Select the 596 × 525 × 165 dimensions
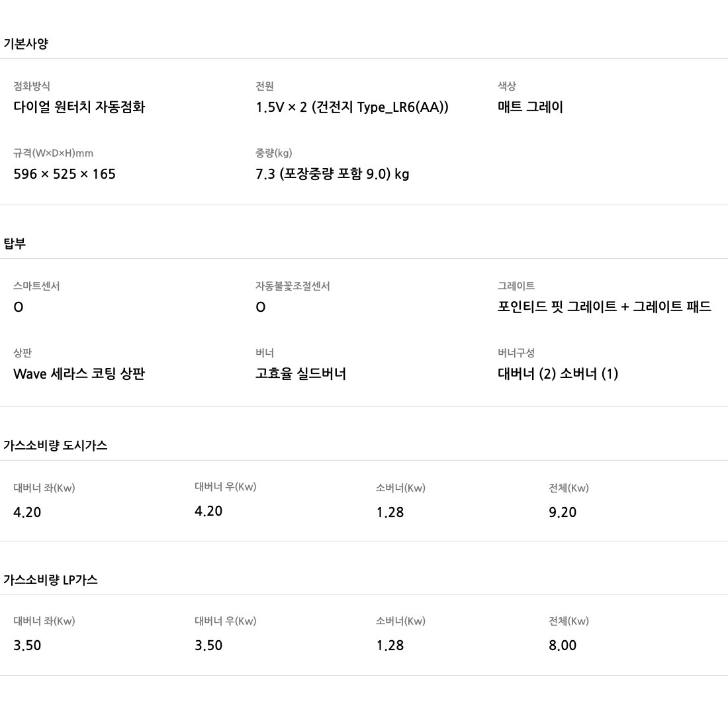The height and width of the screenshot is (709, 728). point(65,174)
